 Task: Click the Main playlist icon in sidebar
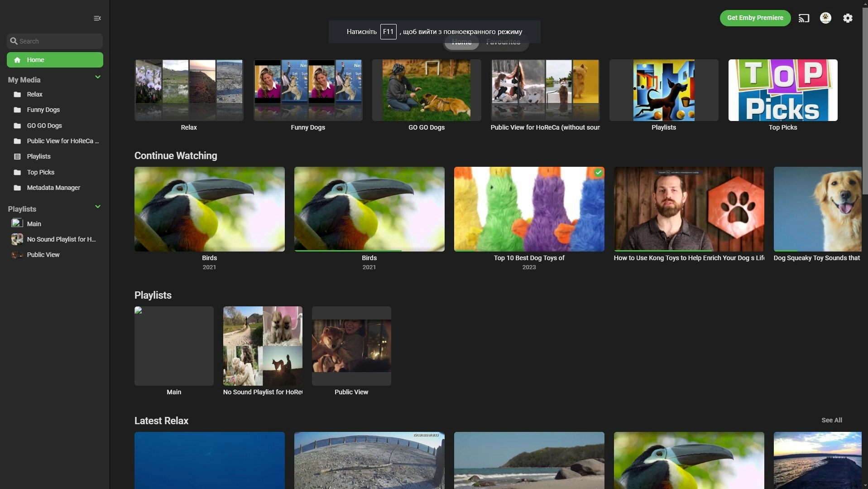(17, 223)
